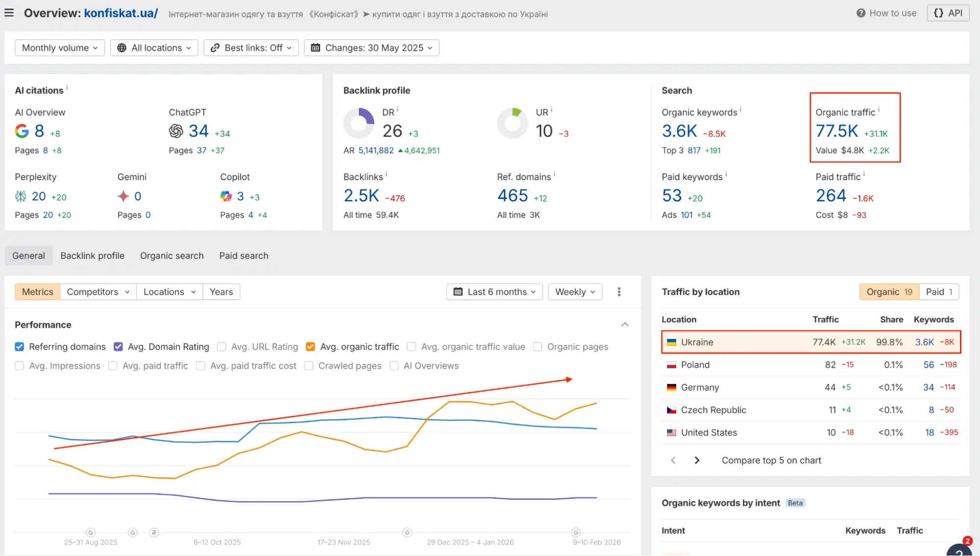Uncheck the Referring domains checkbox

click(20, 347)
